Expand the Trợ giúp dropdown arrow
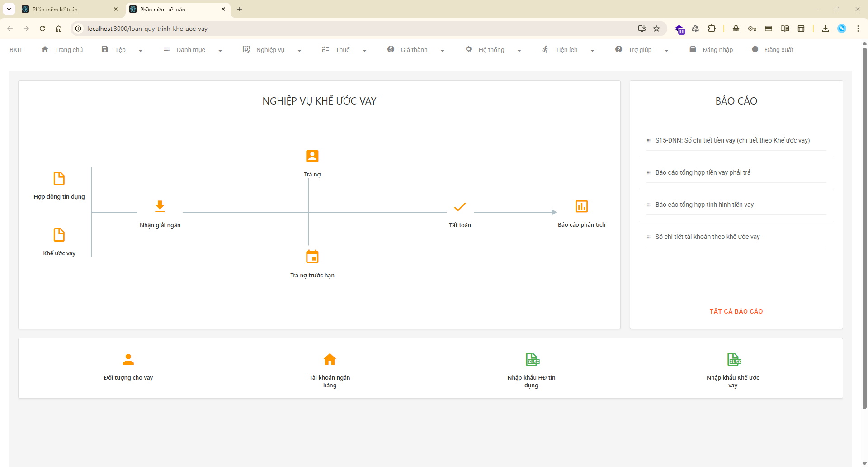The image size is (868, 467). (x=666, y=51)
